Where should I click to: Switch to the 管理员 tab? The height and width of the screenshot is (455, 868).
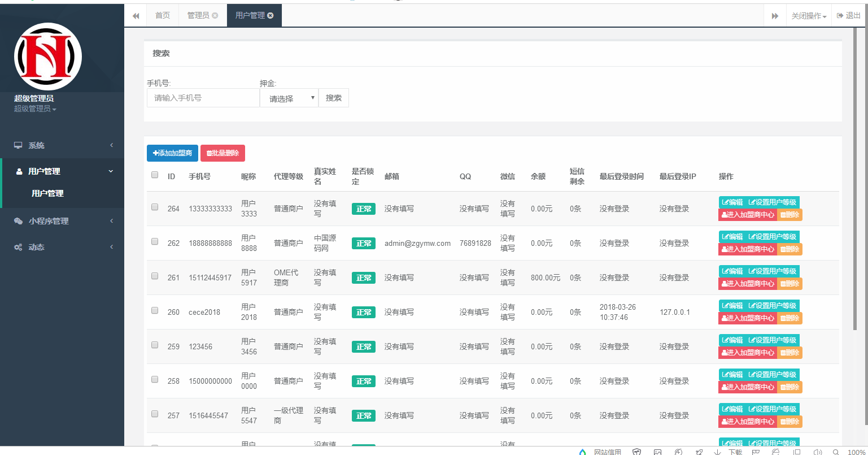(x=199, y=15)
